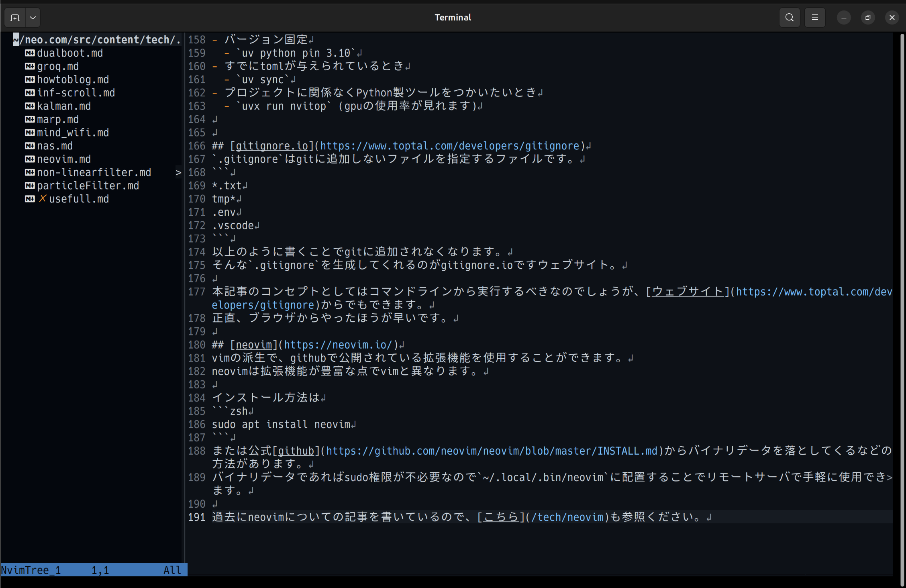
Task: Open the dropdown arrow beside the new tab button
Action: [x=33, y=17]
